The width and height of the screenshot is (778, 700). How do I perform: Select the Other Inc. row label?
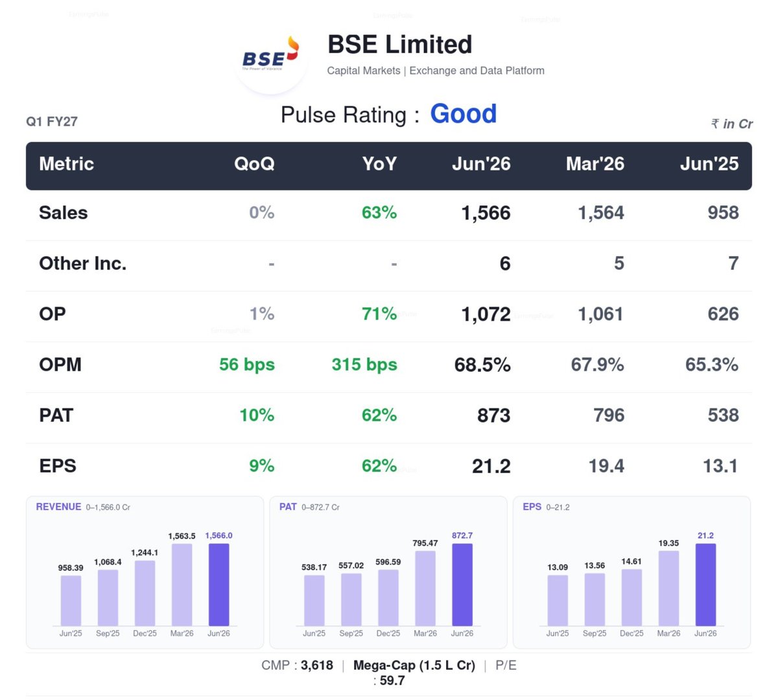[x=83, y=263]
